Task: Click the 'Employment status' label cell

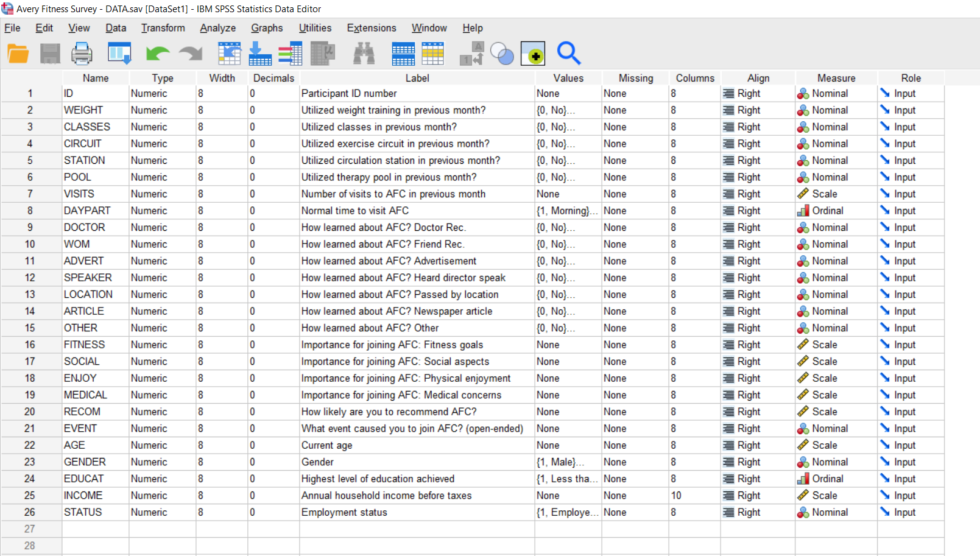Action: pyautogui.click(x=417, y=512)
